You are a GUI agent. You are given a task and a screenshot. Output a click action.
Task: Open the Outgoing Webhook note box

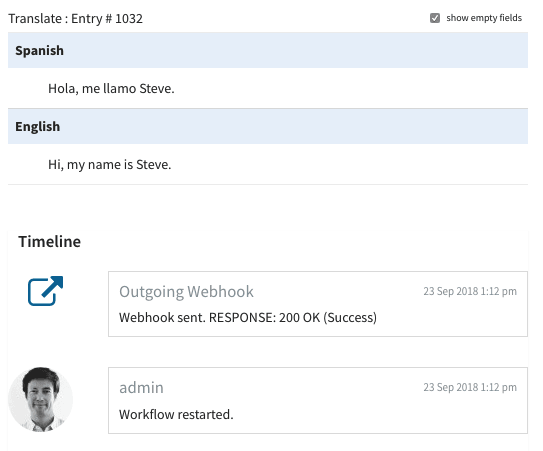(x=318, y=304)
